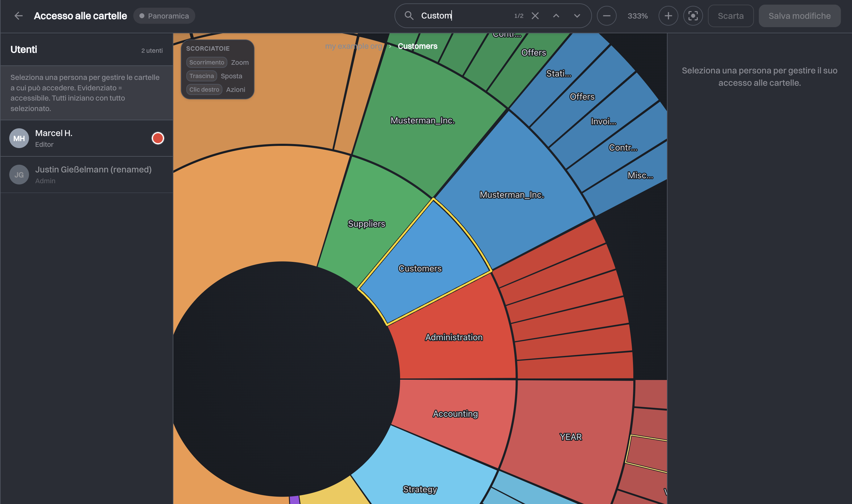Click the Scarta button
This screenshot has width=852, height=504.
[730, 16]
